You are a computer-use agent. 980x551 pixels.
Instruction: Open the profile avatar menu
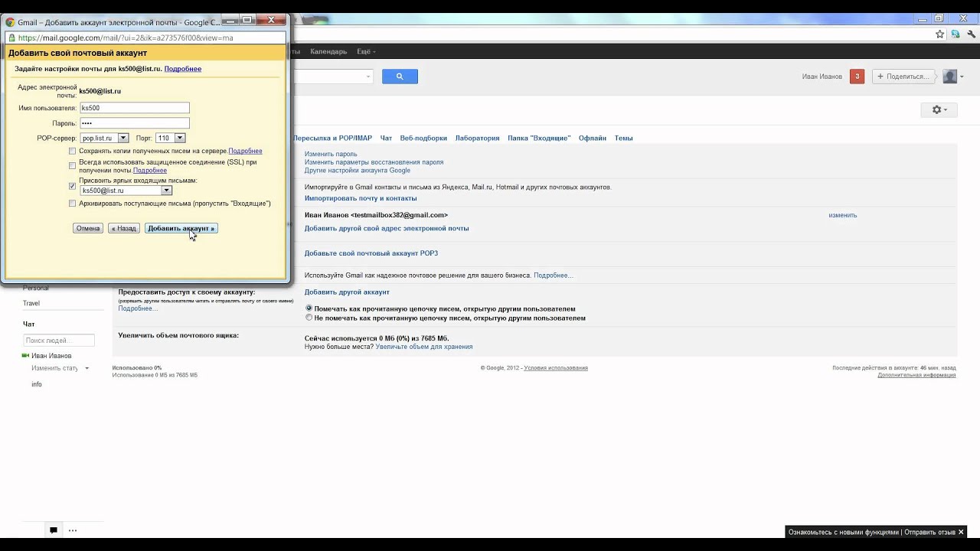(953, 77)
